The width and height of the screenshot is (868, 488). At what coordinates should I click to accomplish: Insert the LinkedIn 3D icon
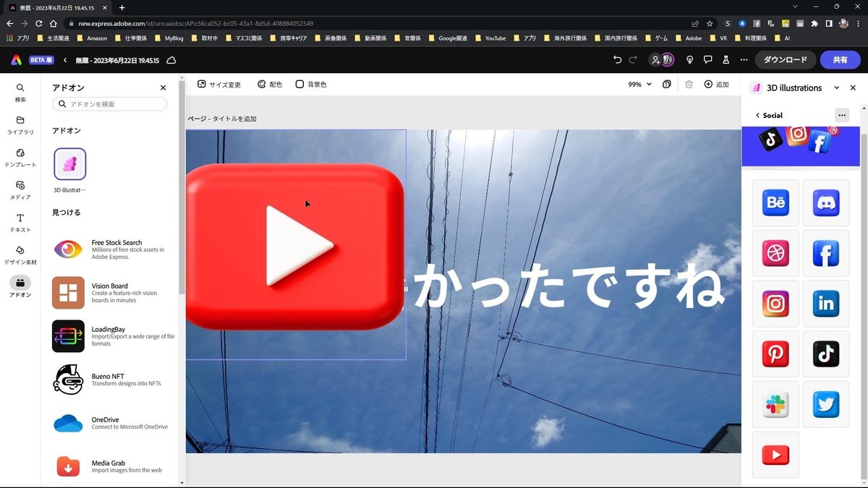[x=826, y=304]
